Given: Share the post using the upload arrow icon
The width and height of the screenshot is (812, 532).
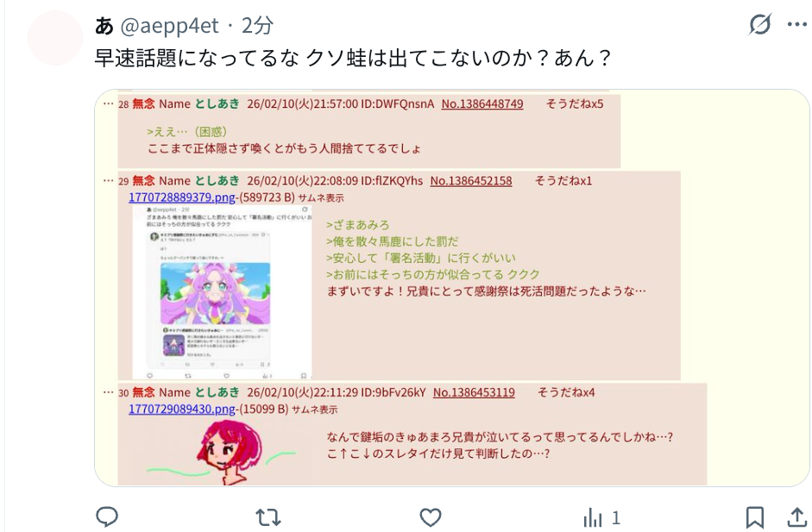Looking at the screenshot, I should (797, 517).
